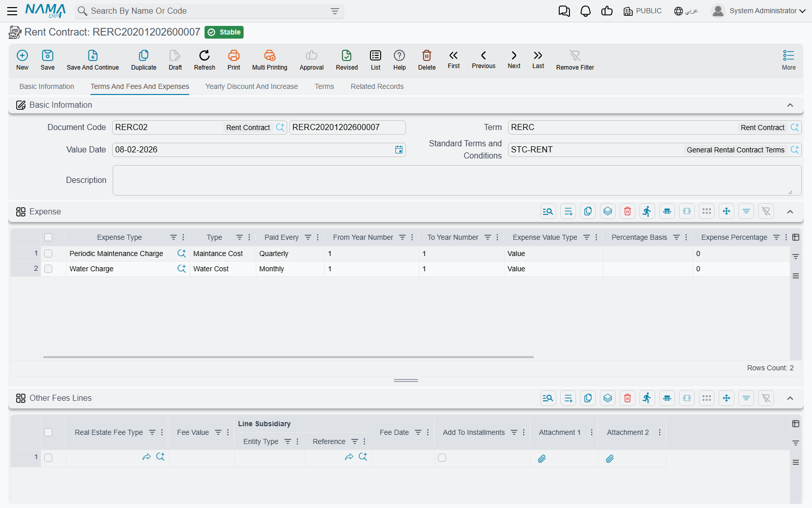Open Help

click(399, 60)
